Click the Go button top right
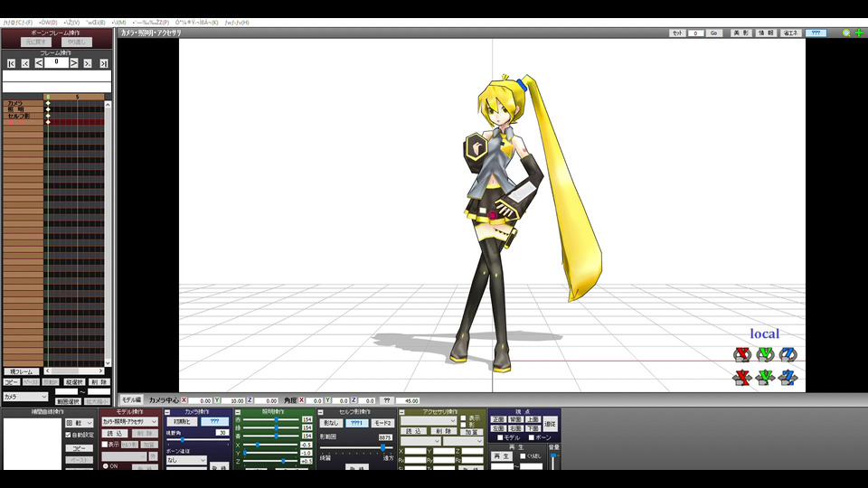This screenshot has width=868, height=488. (713, 33)
